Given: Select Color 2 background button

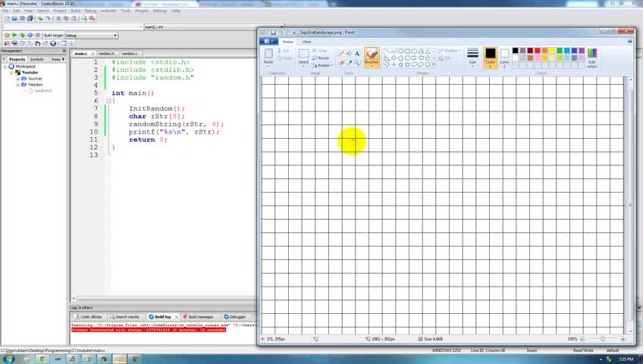Looking at the screenshot, I should (x=504, y=58).
